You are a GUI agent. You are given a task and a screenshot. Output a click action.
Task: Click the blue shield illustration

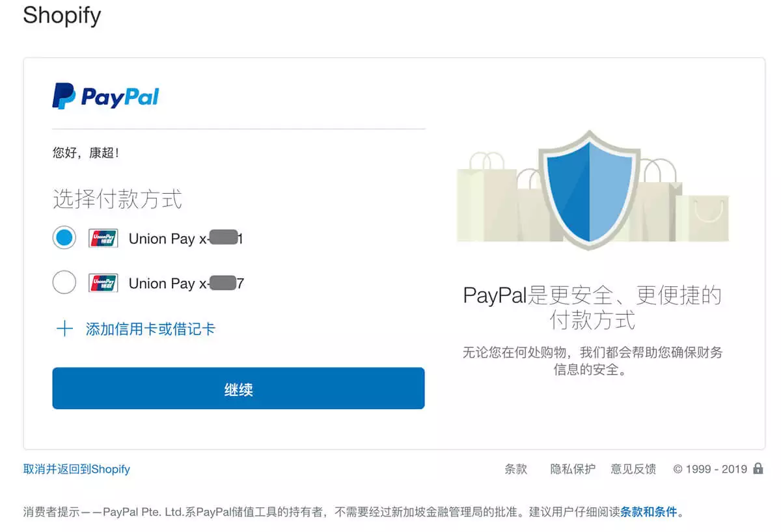pos(590,189)
